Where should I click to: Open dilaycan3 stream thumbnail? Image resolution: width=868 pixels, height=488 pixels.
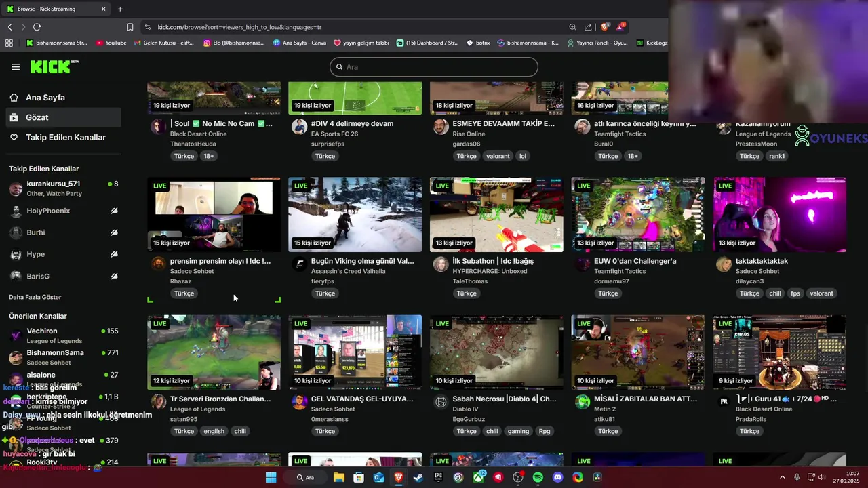click(780, 215)
